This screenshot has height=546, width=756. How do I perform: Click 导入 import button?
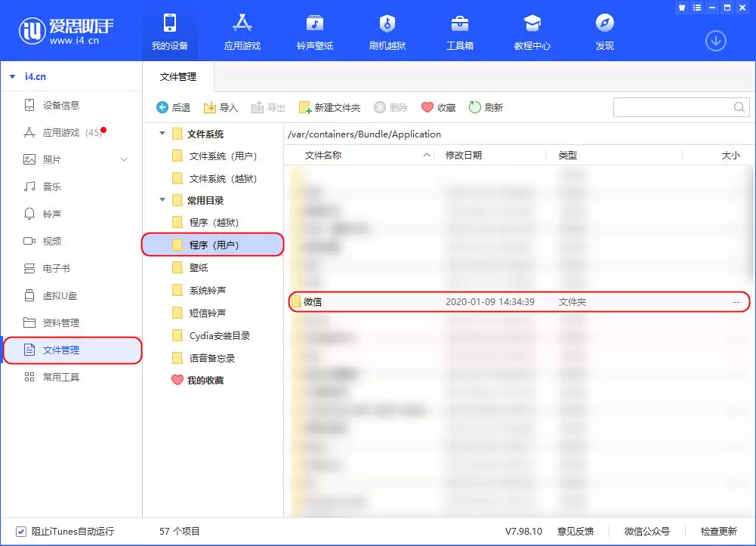click(221, 107)
